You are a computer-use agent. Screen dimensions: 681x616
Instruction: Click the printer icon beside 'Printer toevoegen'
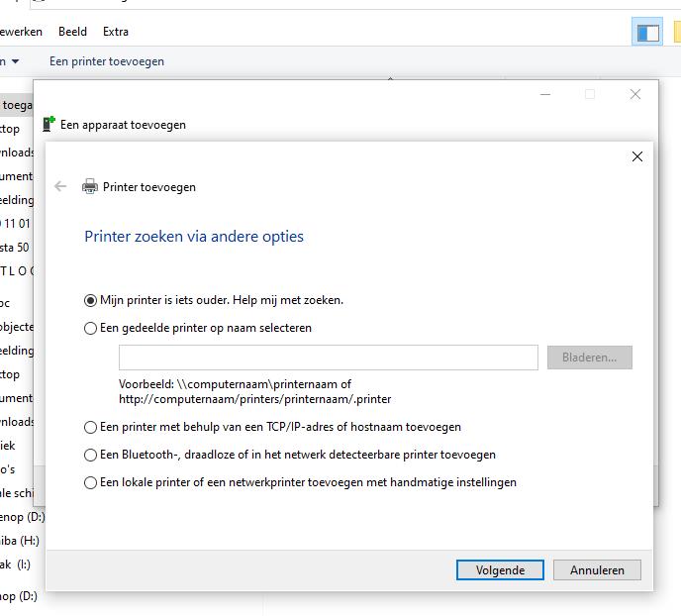pos(90,186)
